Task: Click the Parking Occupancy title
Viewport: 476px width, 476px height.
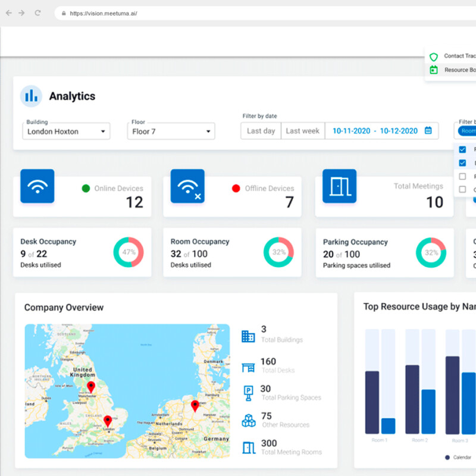Action: point(355,242)
